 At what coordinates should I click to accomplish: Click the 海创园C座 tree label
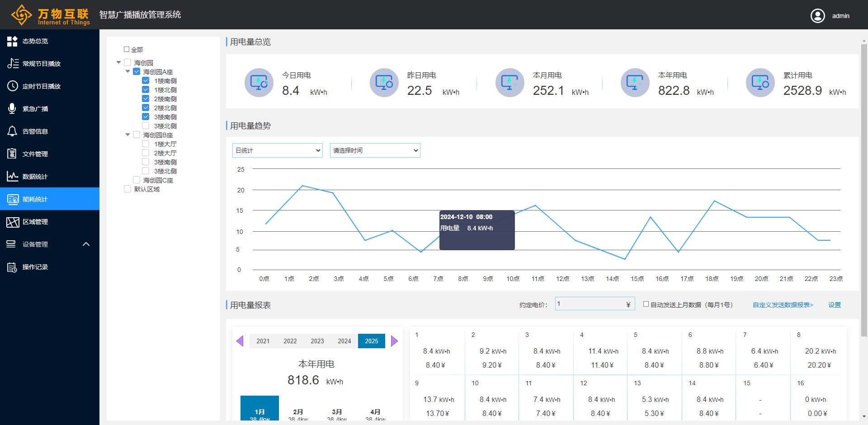[x=158, y=180]
